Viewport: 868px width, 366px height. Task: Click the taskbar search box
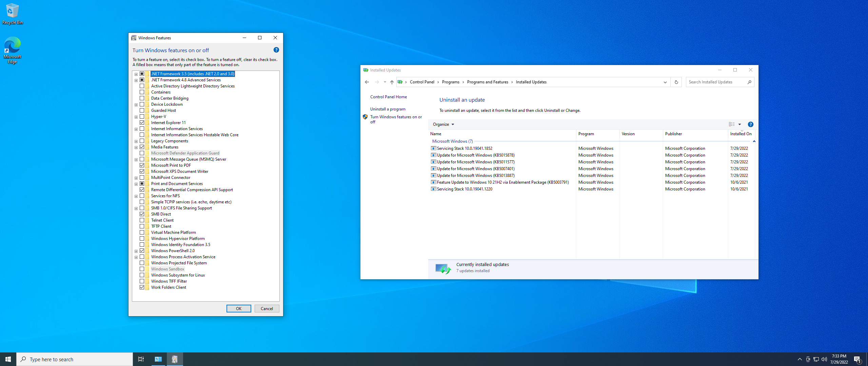click(x=75, y=359)
